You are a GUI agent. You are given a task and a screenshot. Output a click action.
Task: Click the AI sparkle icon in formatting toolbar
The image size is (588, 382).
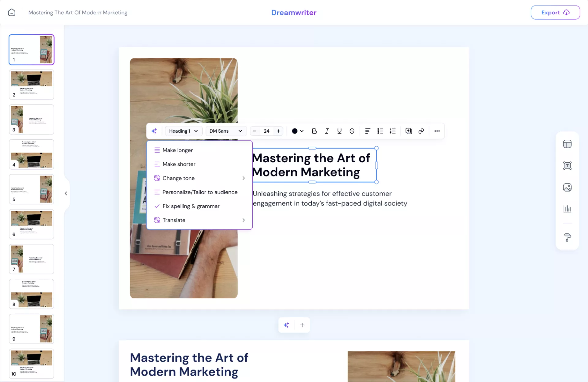point(154,131)
